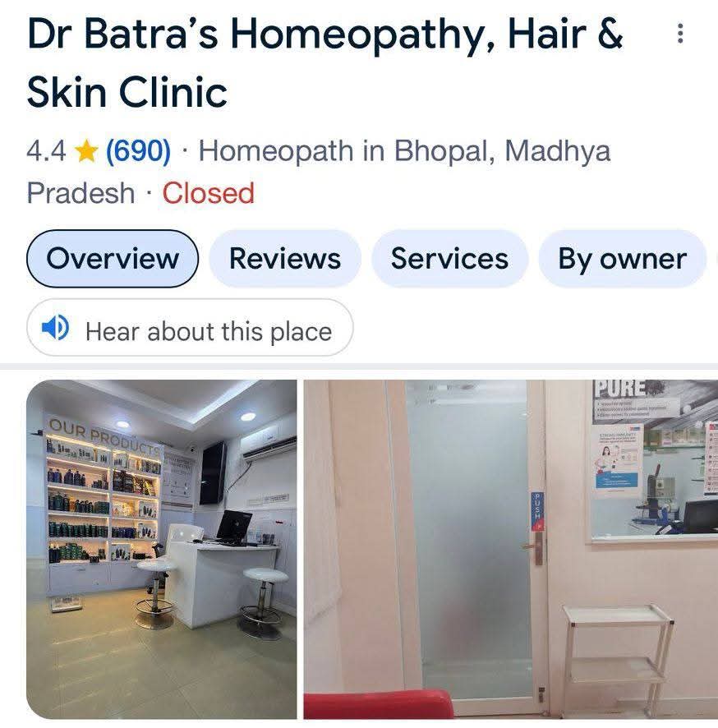The height and width of the screenshot is (728, 718).
Task: Select the Overview tab
Action: (x=113, y=259)
